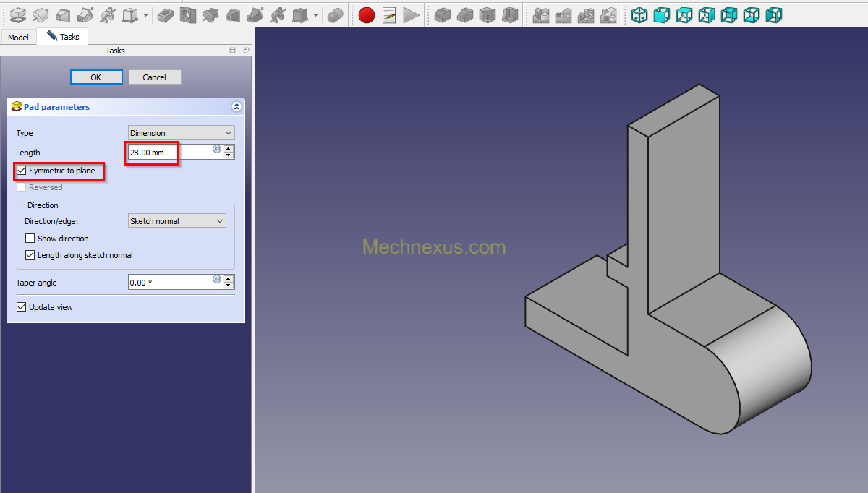Screen dimensions: 868x493
Task: Open the Macros dialog icon
Action: tap(389, 14)
